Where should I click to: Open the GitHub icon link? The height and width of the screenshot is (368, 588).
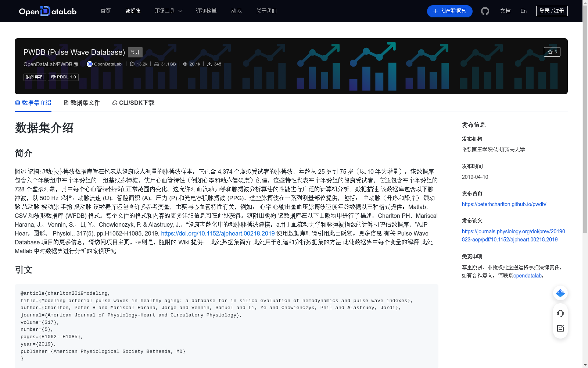pyautogui.click(x=485, y=11)
